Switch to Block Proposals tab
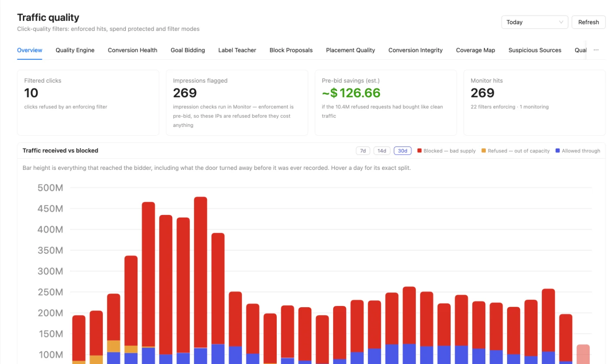This screenshot has width=612, height=364. 291,50
